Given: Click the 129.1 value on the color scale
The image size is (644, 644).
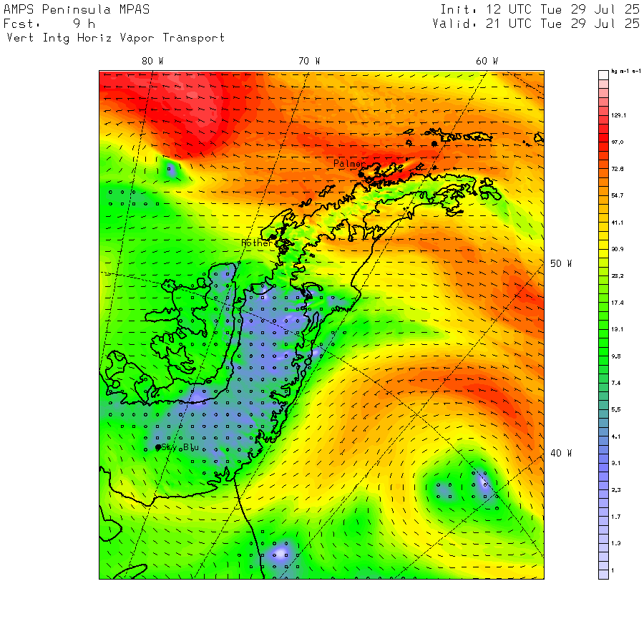Looking at the screenshot, I should (x=618, y=115).
